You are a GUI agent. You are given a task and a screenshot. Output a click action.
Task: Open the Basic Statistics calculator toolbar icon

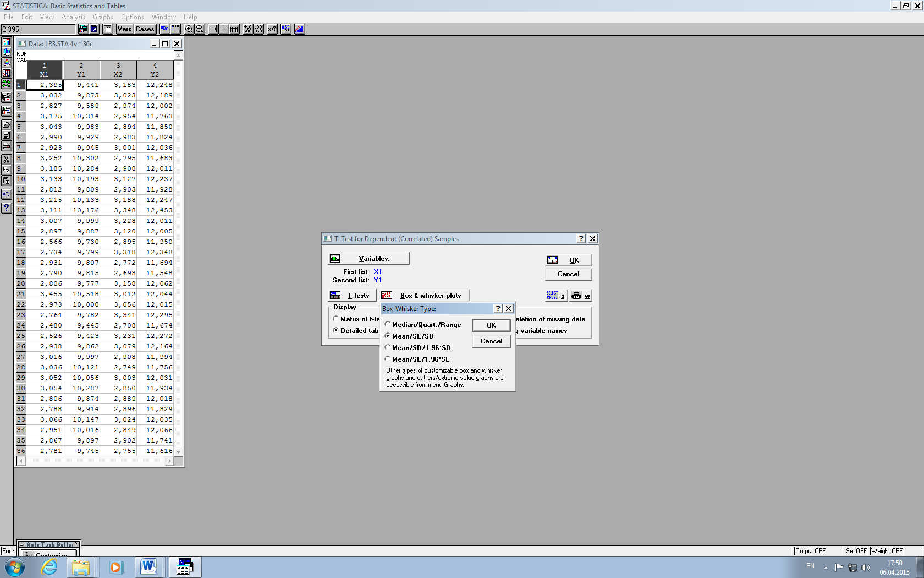tap(108, 29)
